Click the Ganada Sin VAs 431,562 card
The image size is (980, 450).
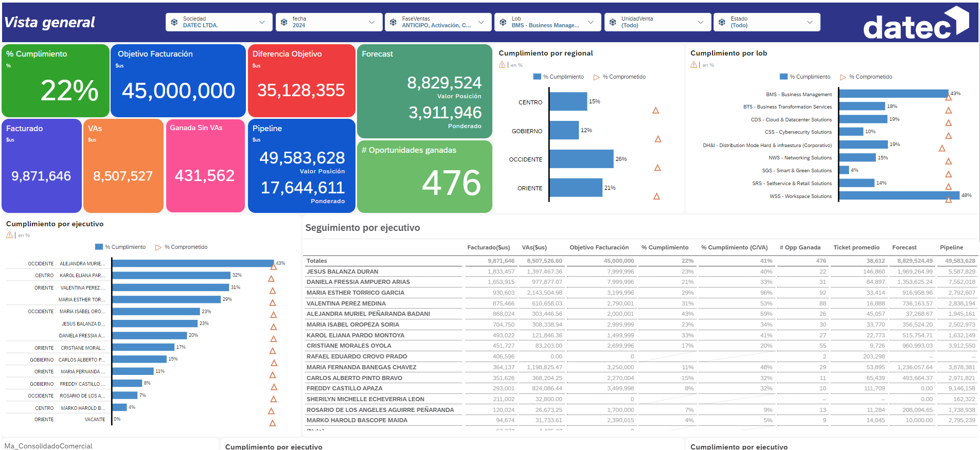click(205, 166)
